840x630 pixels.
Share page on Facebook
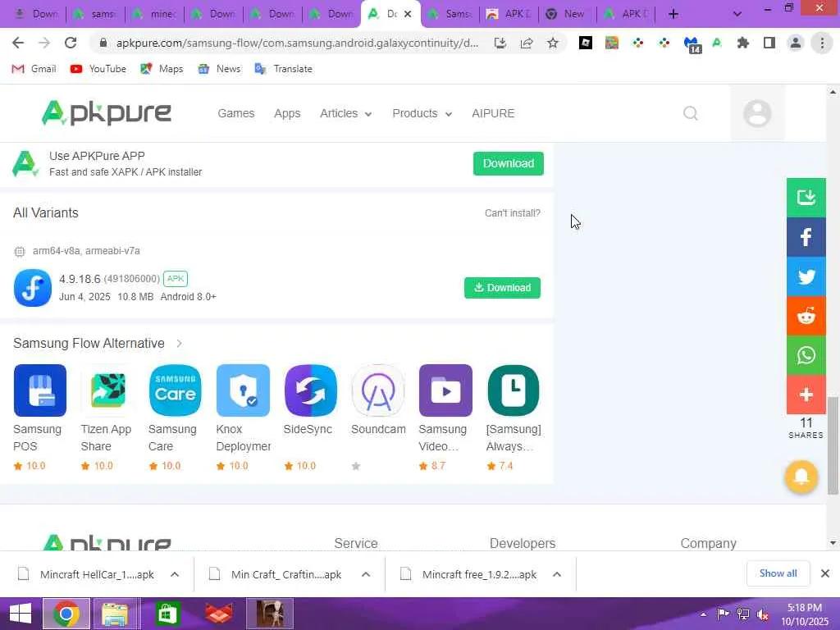point(806,237)
